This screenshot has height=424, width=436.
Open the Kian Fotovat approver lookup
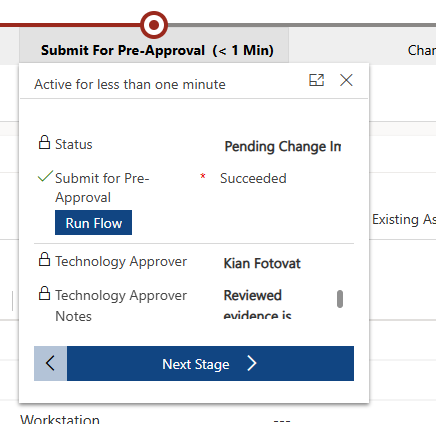(x=262, y=263)
